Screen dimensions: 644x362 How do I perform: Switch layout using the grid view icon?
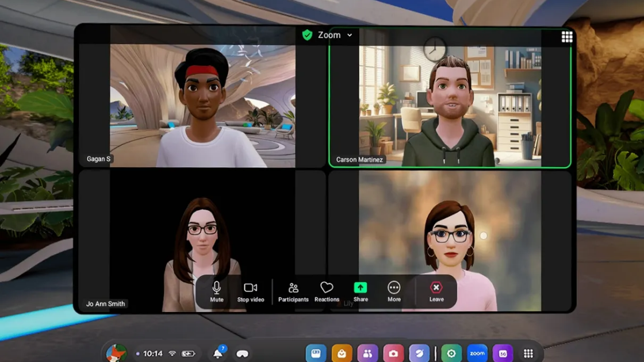point(567,37)
